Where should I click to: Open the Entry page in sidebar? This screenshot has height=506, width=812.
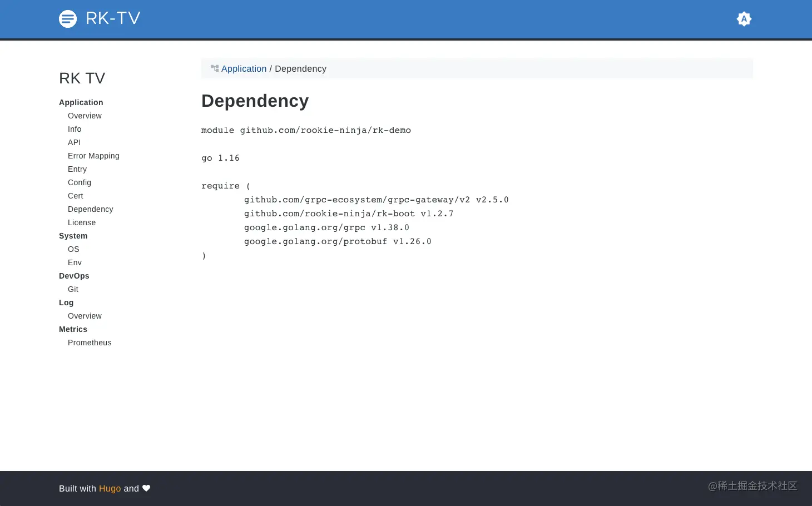tap(77, 169)
